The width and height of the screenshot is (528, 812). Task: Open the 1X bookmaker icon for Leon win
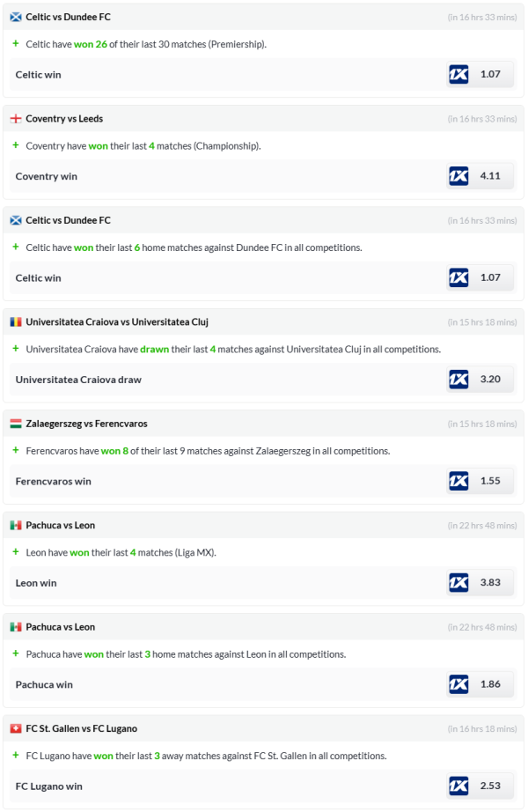(458, 583)
